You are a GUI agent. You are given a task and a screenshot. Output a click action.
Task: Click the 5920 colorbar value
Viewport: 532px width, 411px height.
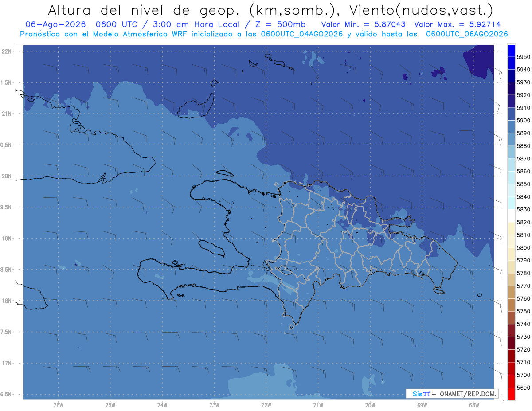coord(523,95)
